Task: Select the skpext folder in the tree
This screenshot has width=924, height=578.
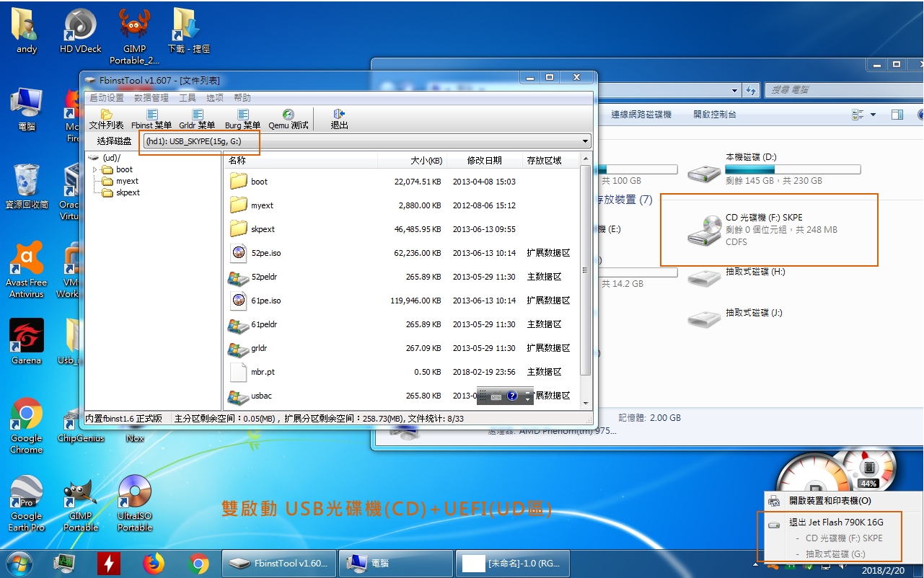Action: click(121, 192)
